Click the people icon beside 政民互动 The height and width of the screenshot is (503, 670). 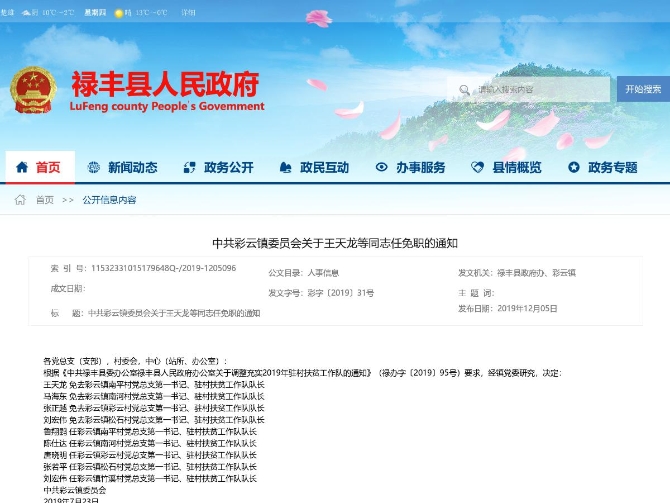[x=285, y=167]
